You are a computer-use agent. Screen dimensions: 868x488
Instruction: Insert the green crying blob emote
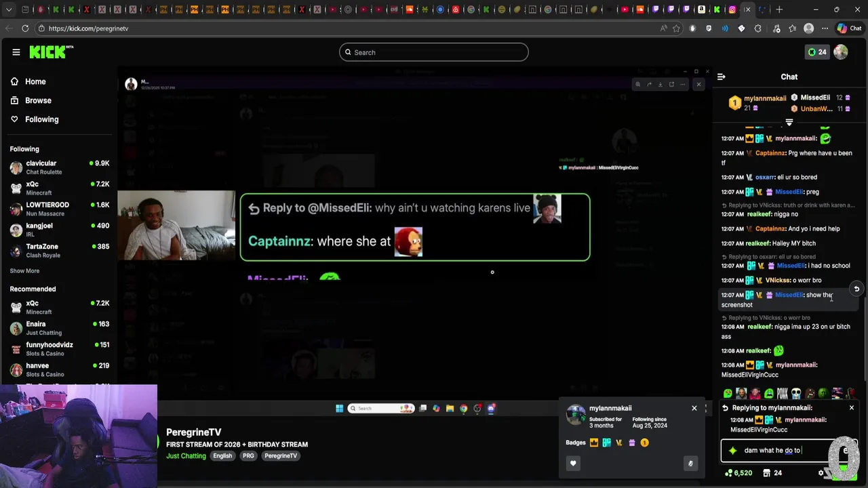pyautogui.click(x=769, y=394)
